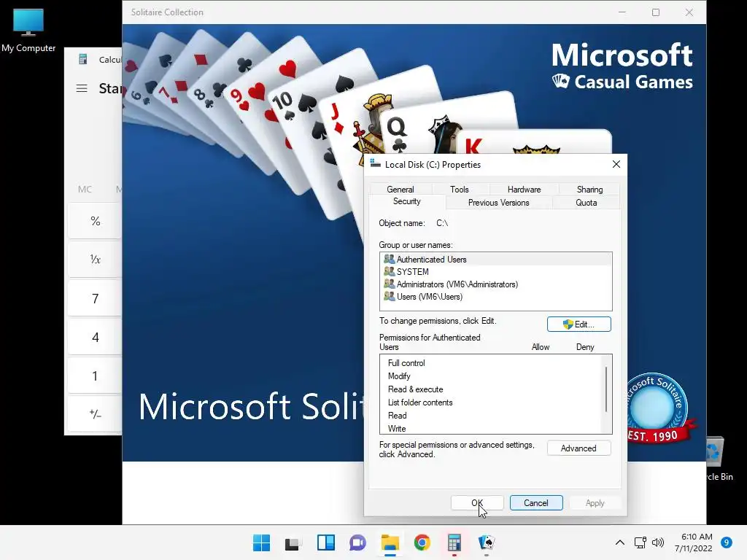Click the permissions list scrollbar

tap(606, 389)
